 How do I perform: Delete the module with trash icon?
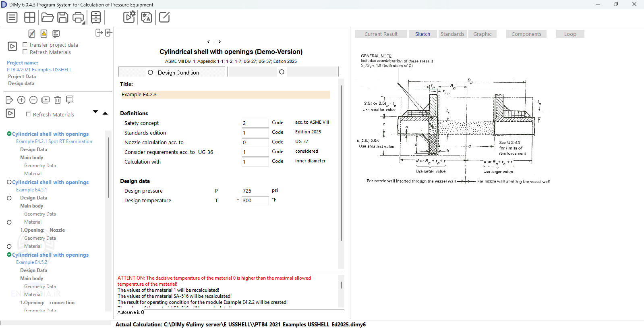point(58,100)
